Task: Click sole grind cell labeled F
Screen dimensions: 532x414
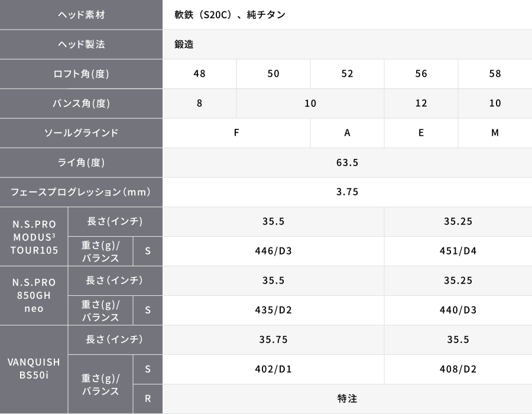Action: click(236, 132)
